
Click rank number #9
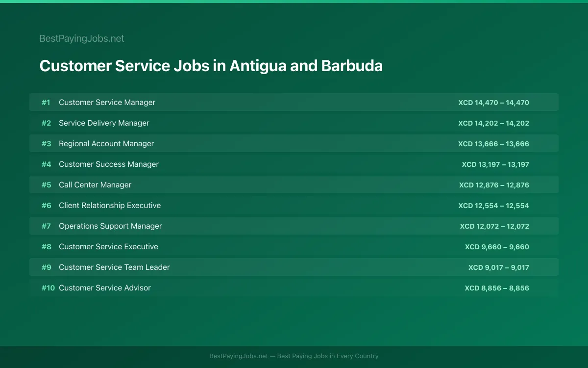[x=46, y=267]
